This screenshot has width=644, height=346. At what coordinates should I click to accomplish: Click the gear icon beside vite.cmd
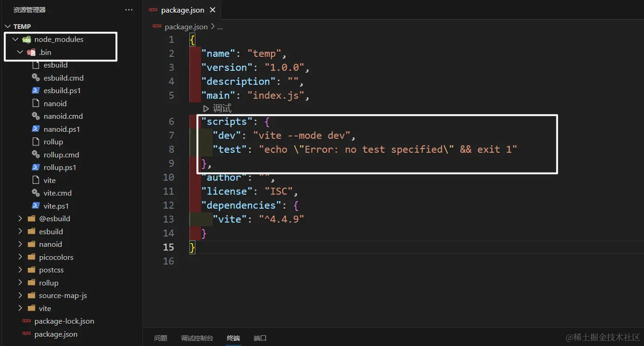click(36, 193)
